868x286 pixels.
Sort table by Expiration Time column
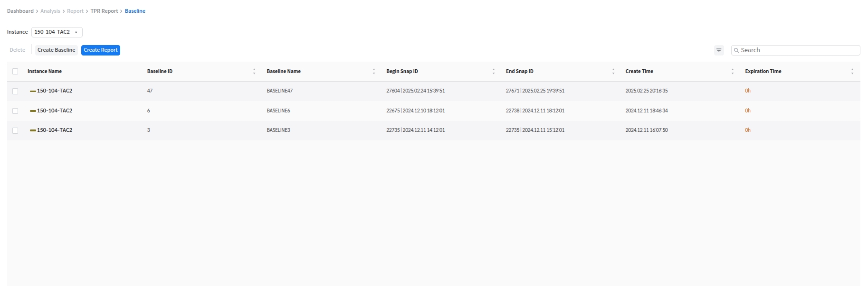pyautogui.click(x=852, y=72)
